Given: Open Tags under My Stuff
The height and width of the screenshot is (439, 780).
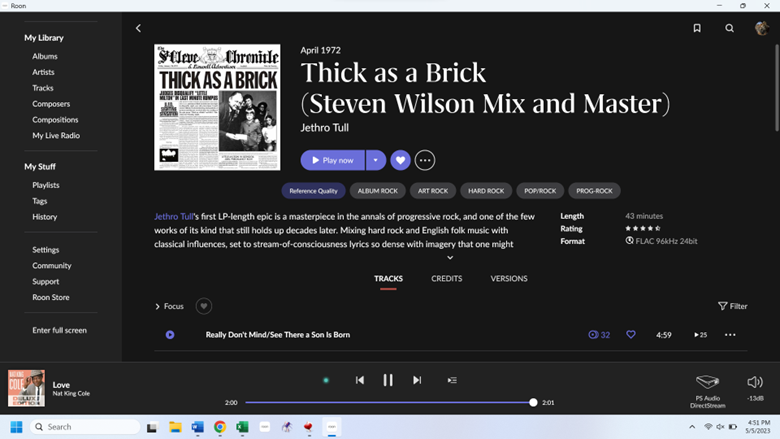Looking at the screenshot, I should pyautogui.click(x=40, y=201).
